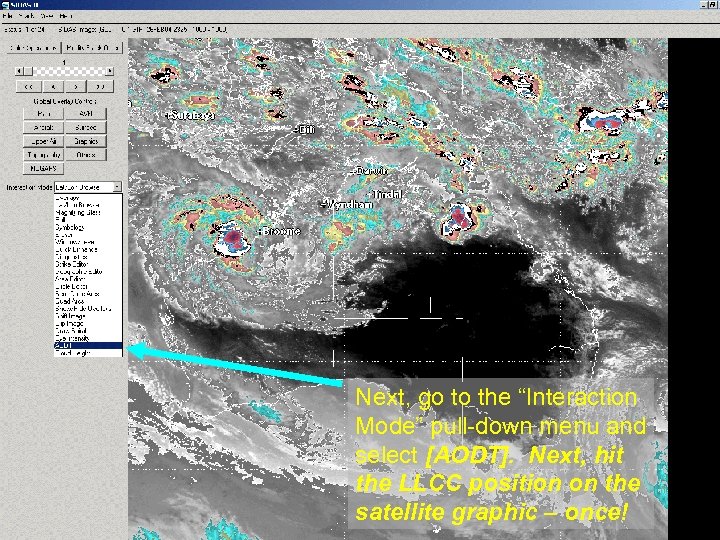The image size is (720, 540).
Task: Select Cyc Intensity from the mode list
Action: click(x=88, y=338)
